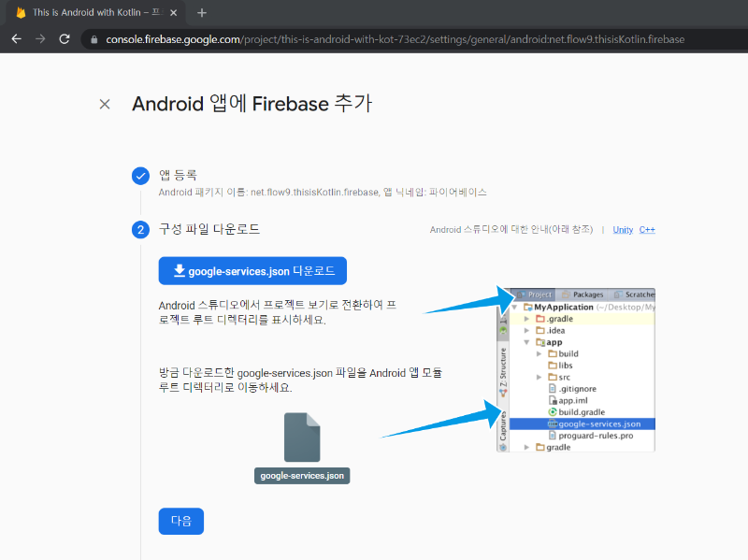The height and width of the screenshot is (560, 748).
Task: Switch to 'This is Android with Kotlin' tab
Action: 97,13
